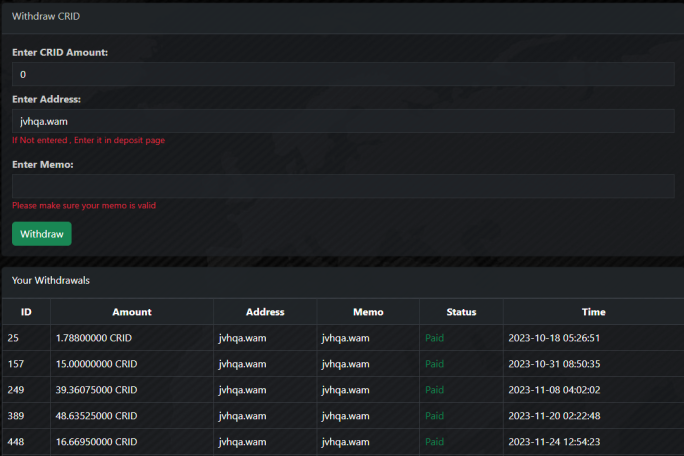Click time 2023-10-18 05:26:51
684x456 pixels.
pyautogui.click(x=554, y=338)
